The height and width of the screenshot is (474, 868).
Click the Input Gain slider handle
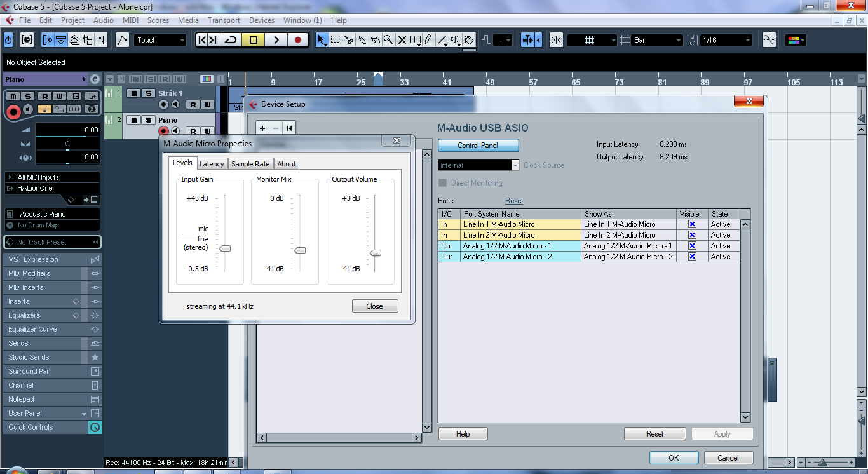224,248
